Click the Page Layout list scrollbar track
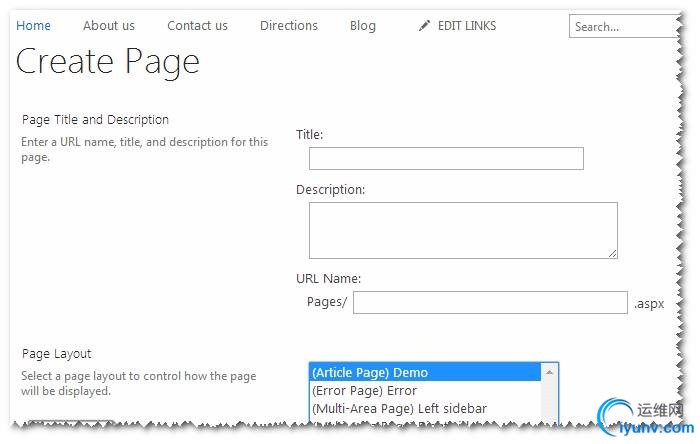Image resolution: width=700 pixels, height=444 pixels. 549,400
